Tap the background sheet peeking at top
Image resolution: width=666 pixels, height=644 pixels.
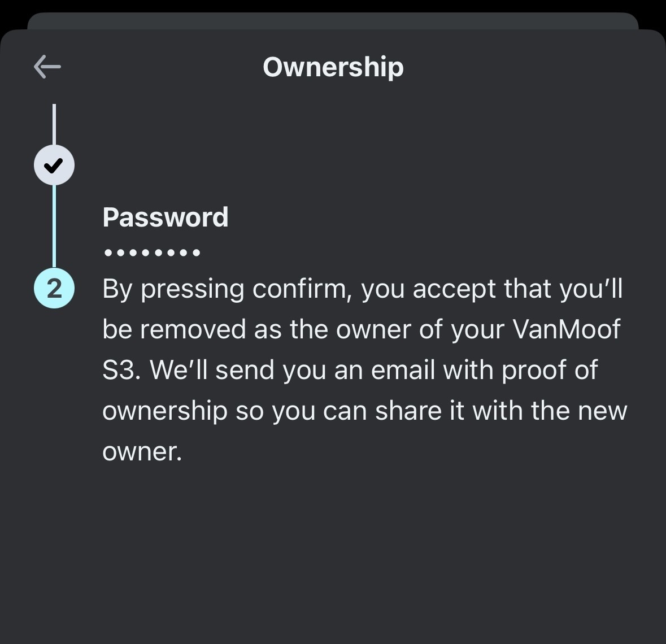point(333,21)
